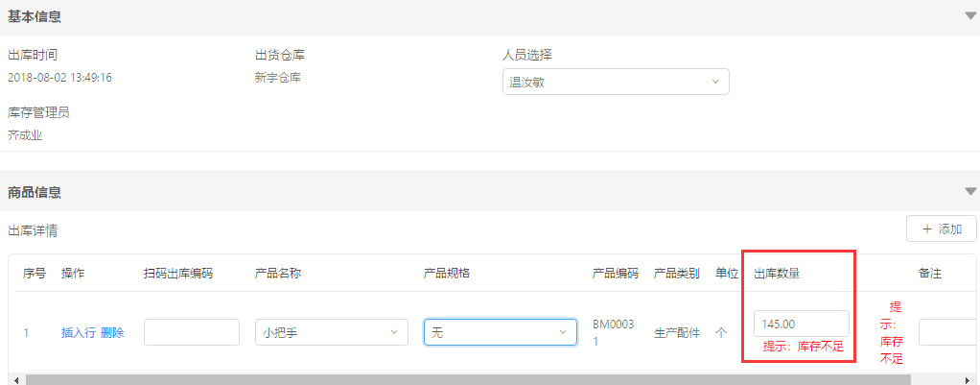Collapse the 商品信息 section triangle
Screen dimensions: 980x385
[x=970, y=192]
